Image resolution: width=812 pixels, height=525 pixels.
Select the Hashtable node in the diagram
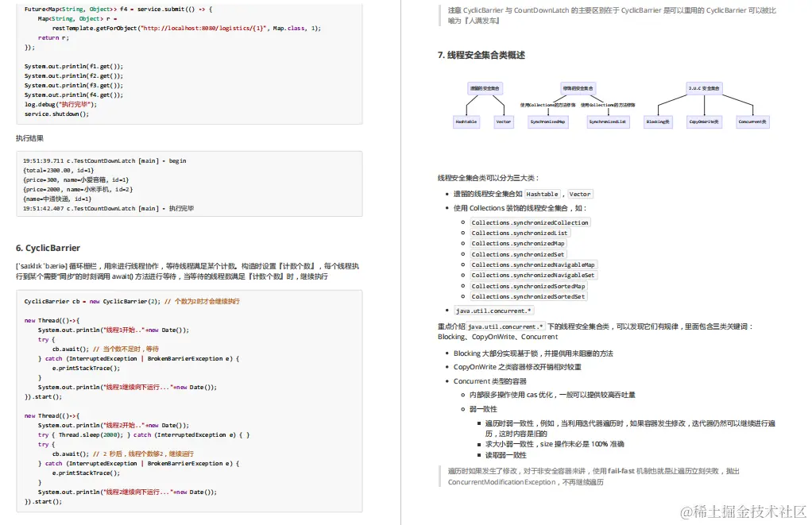click(x=466, y=122)
